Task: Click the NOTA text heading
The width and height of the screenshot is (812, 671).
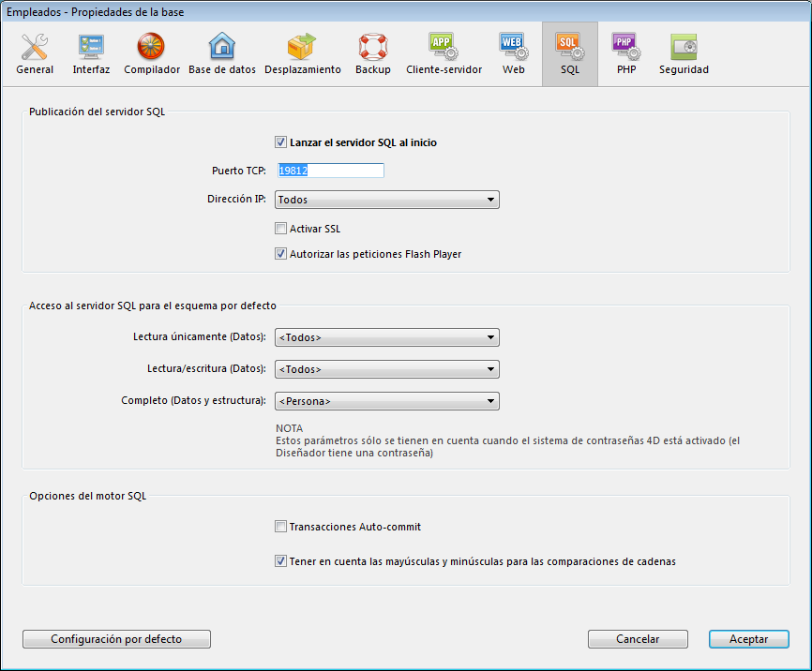Action: coord(289,428)
